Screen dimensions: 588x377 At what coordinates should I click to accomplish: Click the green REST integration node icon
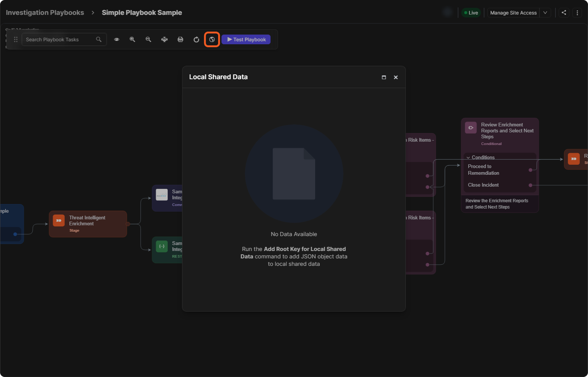pos(162,246)
